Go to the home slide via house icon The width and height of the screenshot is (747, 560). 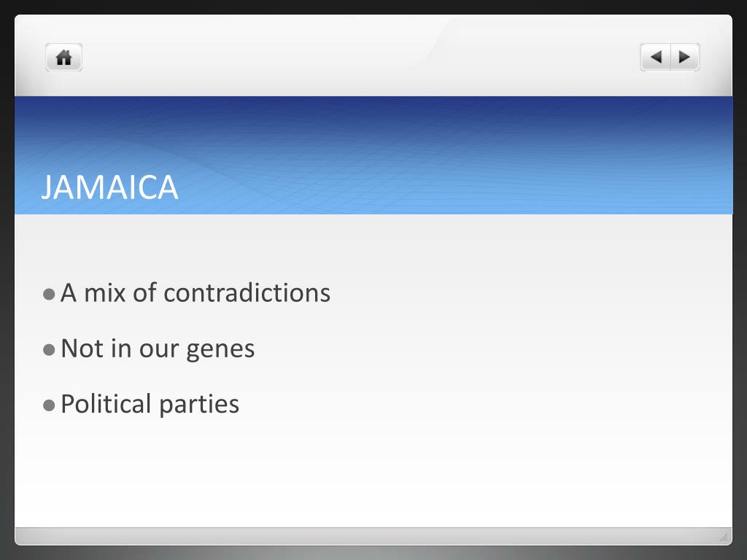pos(64,58)
